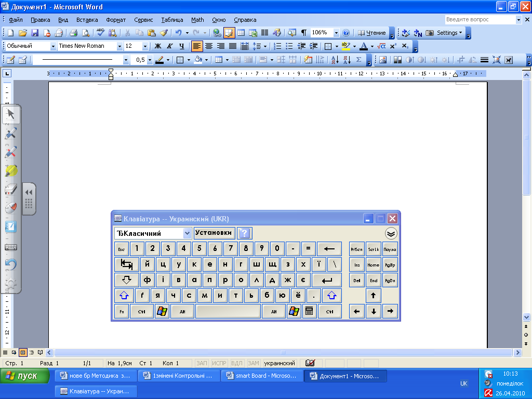This screenshot has width=532, height=399.
Task: Print the document using the printer icon
Action: tap(74, 33)
